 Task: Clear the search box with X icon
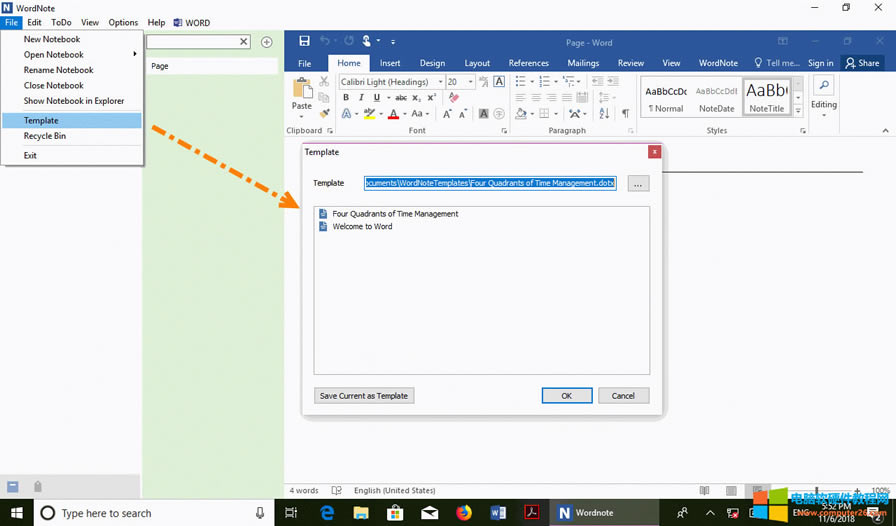click(x=243, y=42)
